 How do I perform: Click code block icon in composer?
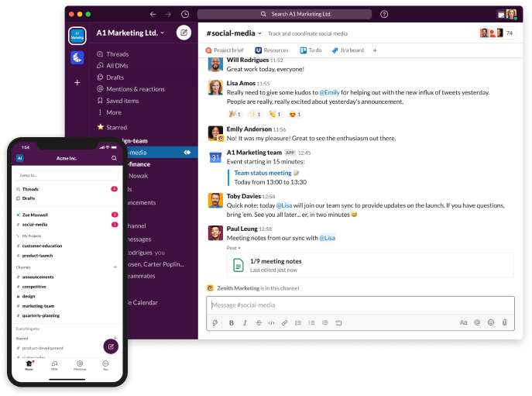[x=338, y=323]
